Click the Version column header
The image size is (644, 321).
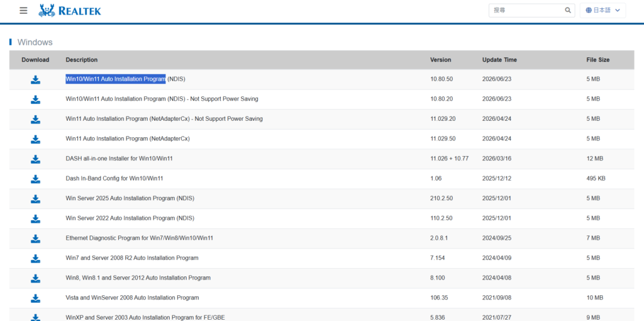pos(440,60)
